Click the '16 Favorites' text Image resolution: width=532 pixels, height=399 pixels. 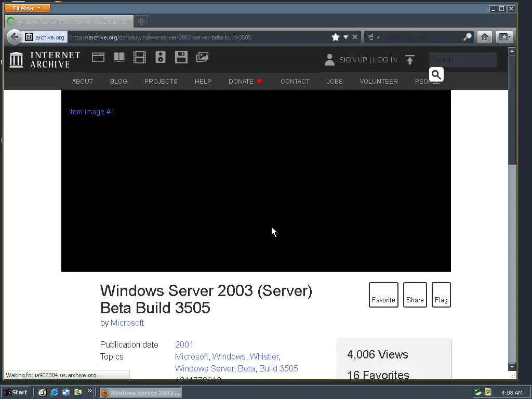point(378,375)
